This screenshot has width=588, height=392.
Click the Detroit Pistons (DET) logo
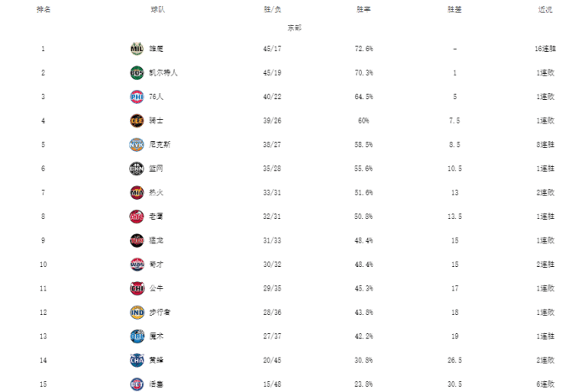[x=137, y=384]
